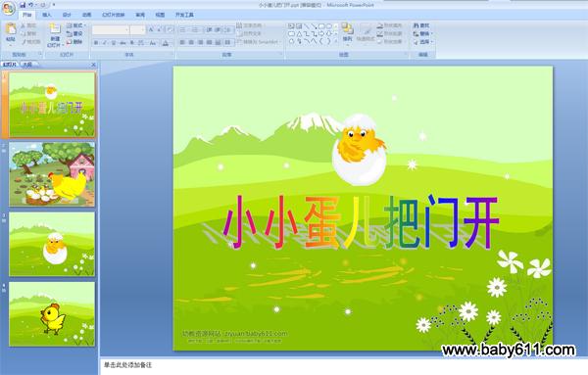
Task: Select the hen and barn slide thumbnail
Action: (52, 174)
